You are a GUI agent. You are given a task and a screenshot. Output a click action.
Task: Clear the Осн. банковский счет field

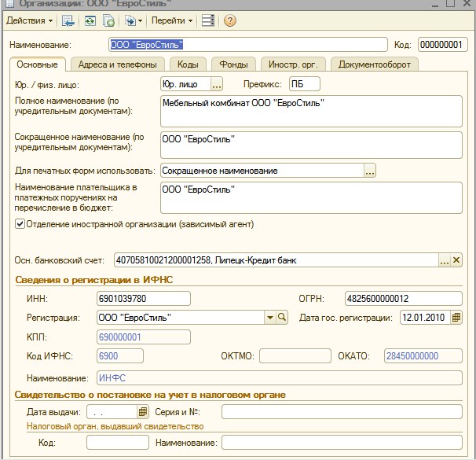coord(456,260)
